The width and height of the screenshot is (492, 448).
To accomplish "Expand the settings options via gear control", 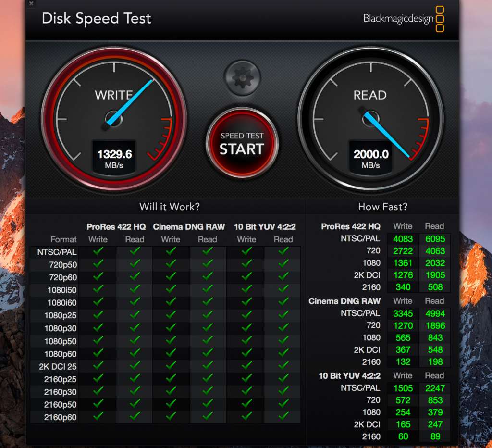I will point(242,77).
